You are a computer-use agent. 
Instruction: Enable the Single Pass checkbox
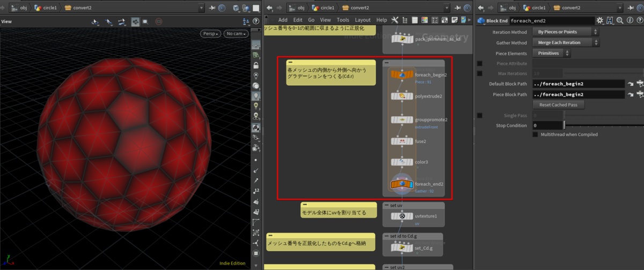[x=480, y=115]
